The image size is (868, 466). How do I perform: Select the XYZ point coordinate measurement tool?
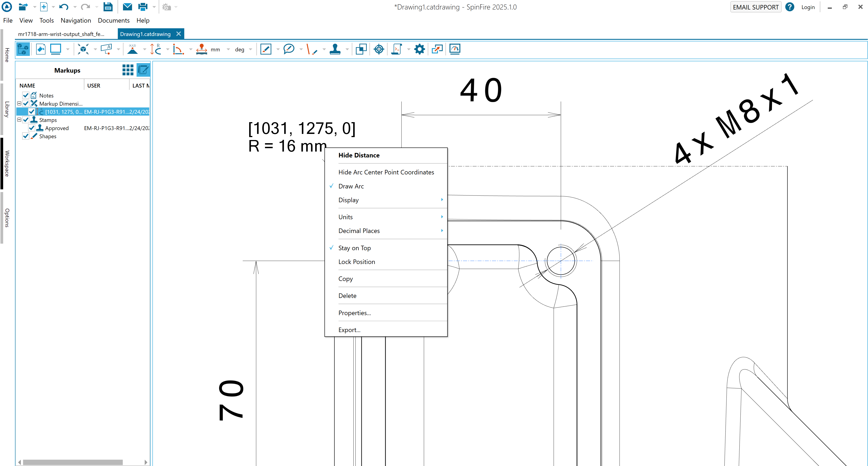tap(132, 49)
